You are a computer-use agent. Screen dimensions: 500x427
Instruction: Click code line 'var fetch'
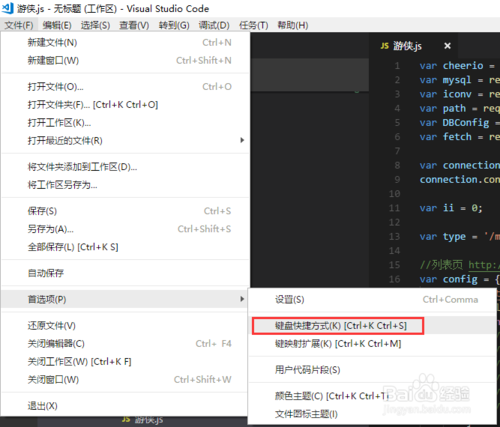click(460, 137)
